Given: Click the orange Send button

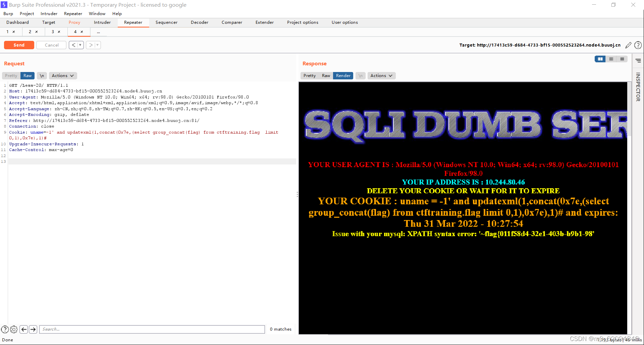Looking at the screenshot, I should pyautogui.click(x=19, y=45).
